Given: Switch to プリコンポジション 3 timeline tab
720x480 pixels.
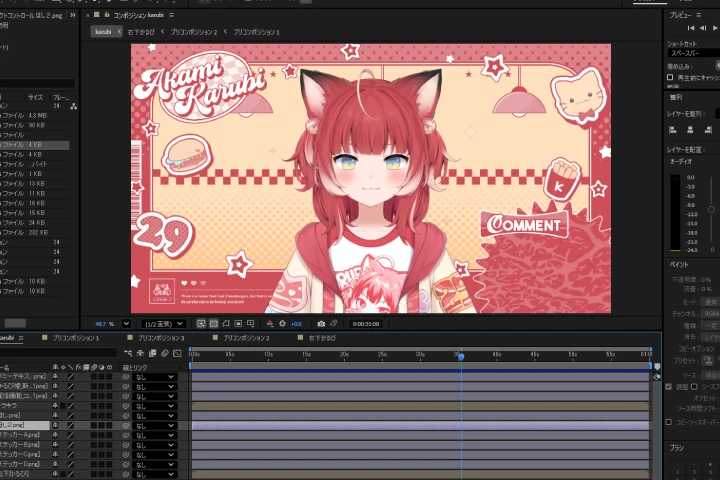Looking at the screenshot, I should 161,338.
